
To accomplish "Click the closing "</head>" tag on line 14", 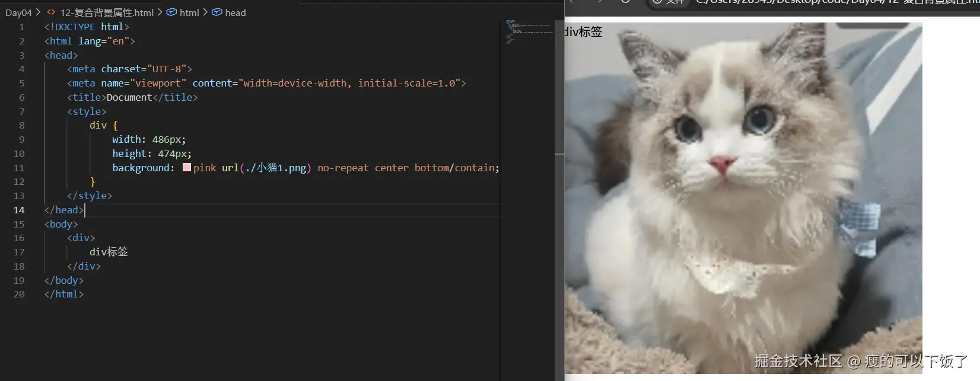I will click(64, 210).
